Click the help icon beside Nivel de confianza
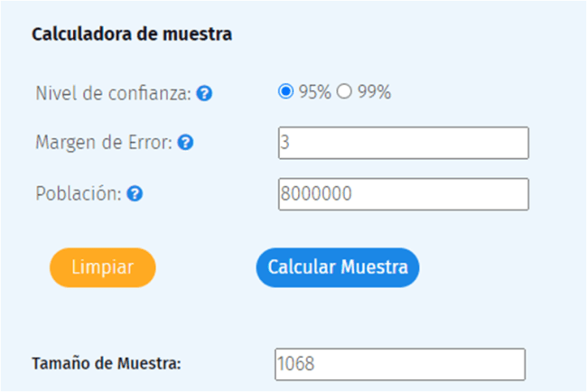The height and width of the screenshot is (392, 587). [x=204, y=93]
